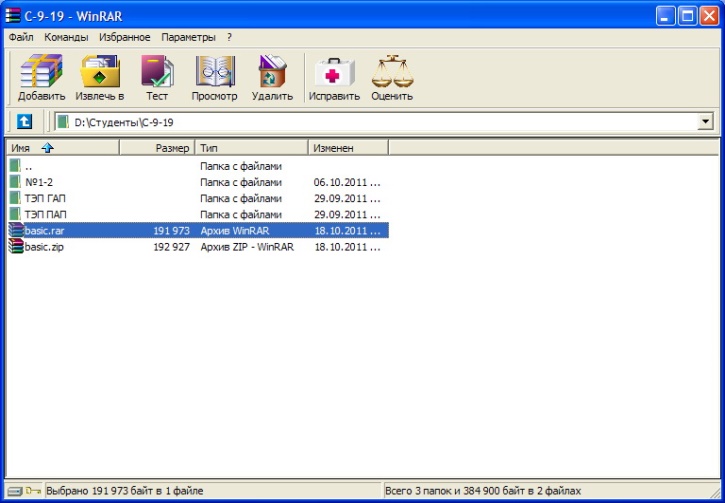Close the WinRAR window

[709, 16]
